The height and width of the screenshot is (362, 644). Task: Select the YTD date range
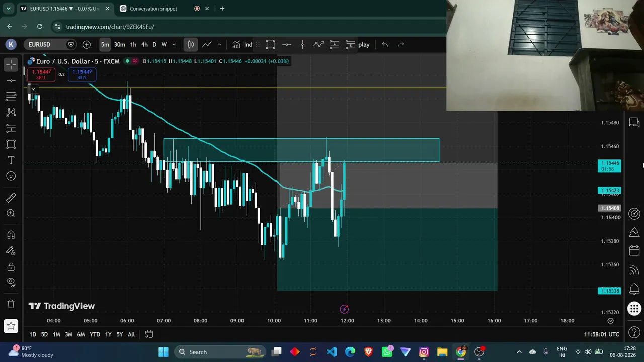[x=95, y=334]
